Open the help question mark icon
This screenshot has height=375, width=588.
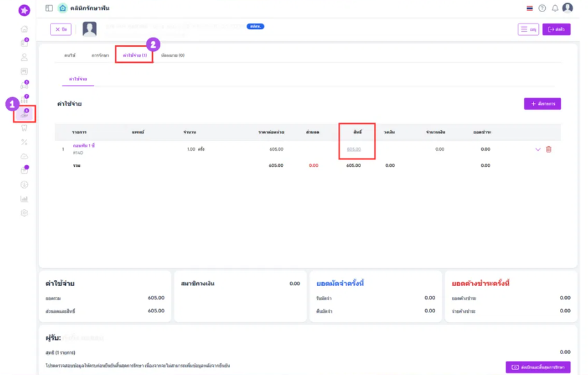click(542, 8)
